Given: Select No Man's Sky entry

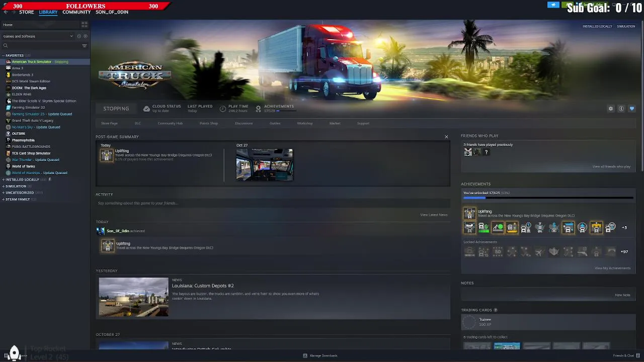Looking at the screenshot, I should click(x=36, y=127).
